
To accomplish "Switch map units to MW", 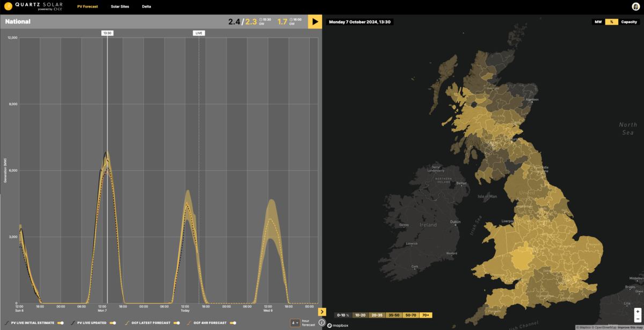I will click(x=597, y=22).
